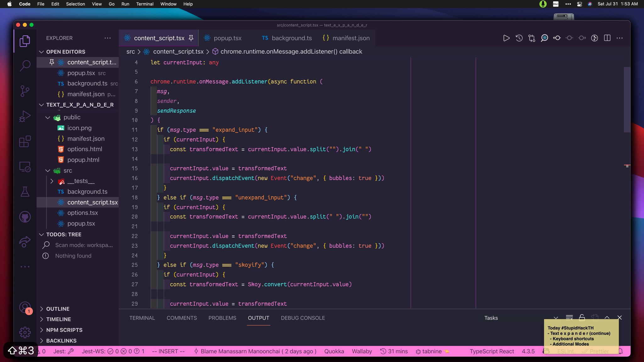Toggle the pin on content_script.tsx tab
Image resolution: width=644 pixels, height=362 pixels.
[x=191, y=38]
